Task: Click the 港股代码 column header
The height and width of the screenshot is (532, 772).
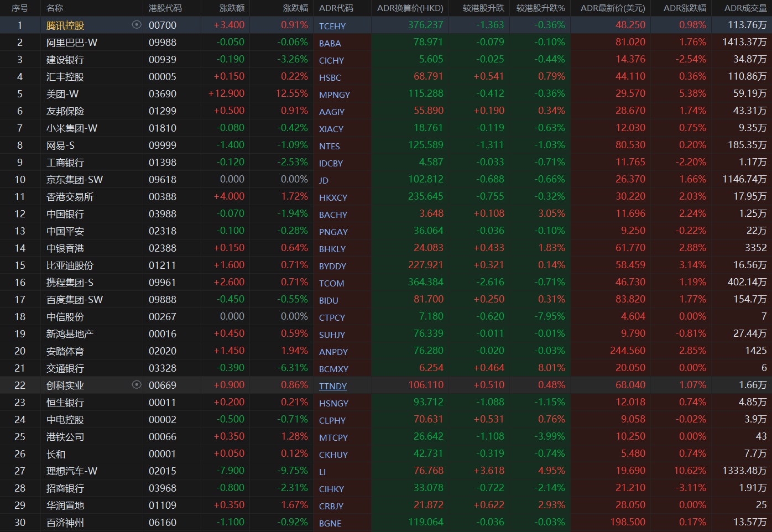Action: (165, 8)
